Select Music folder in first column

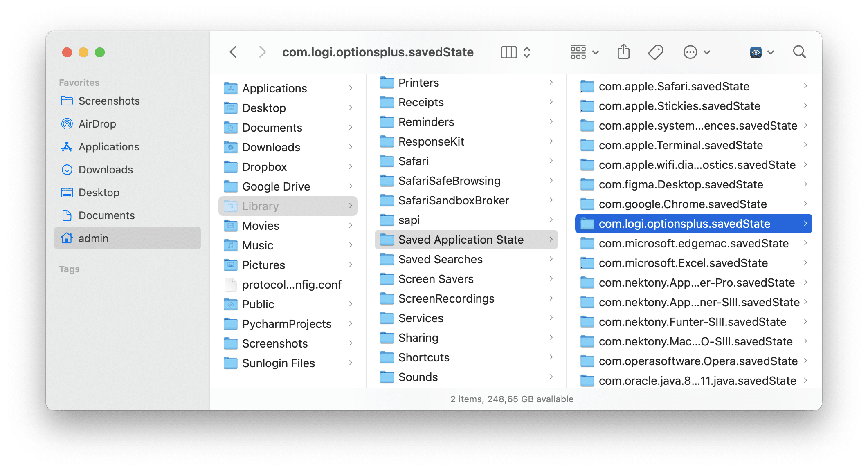(288, 245)
